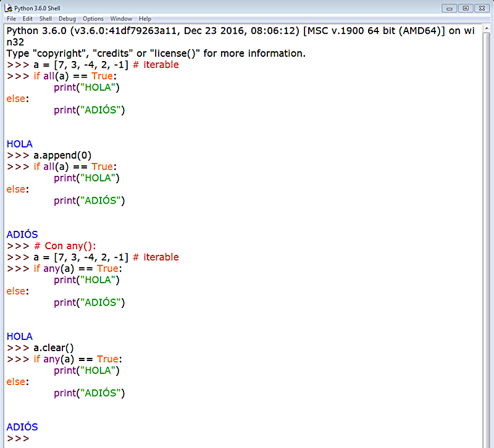Image resolution: width=494 pixels, height=448 pixels.
Task: Open the Edit menu
Action: 27,19
